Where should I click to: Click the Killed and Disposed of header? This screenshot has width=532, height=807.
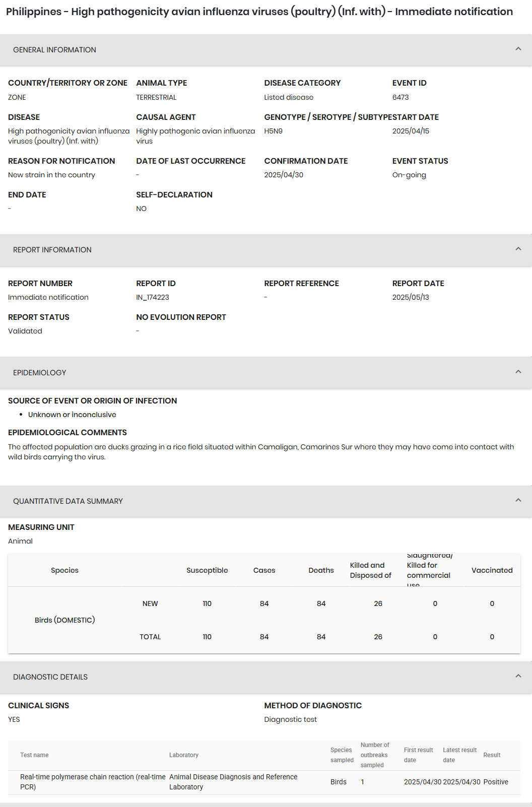pos(371,570)
